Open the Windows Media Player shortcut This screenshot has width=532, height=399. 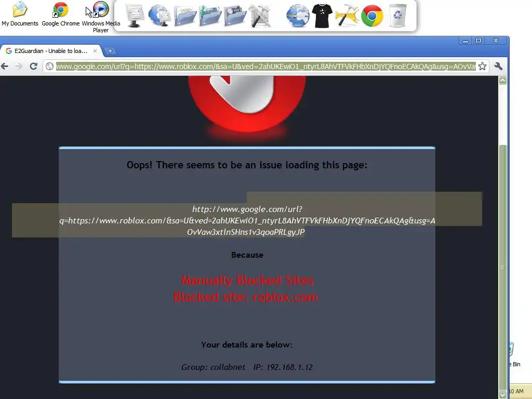click(x=101, y=17)
